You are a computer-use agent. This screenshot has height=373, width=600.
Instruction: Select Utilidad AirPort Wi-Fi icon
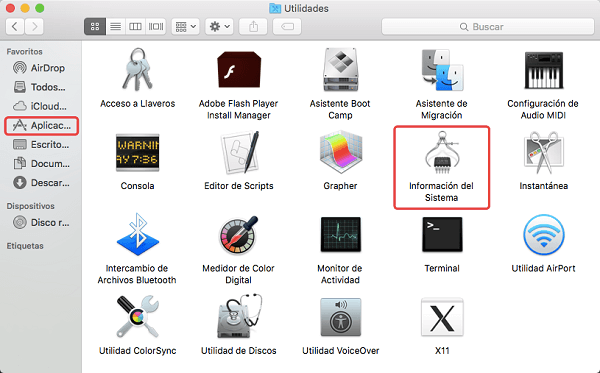point(543,235)
